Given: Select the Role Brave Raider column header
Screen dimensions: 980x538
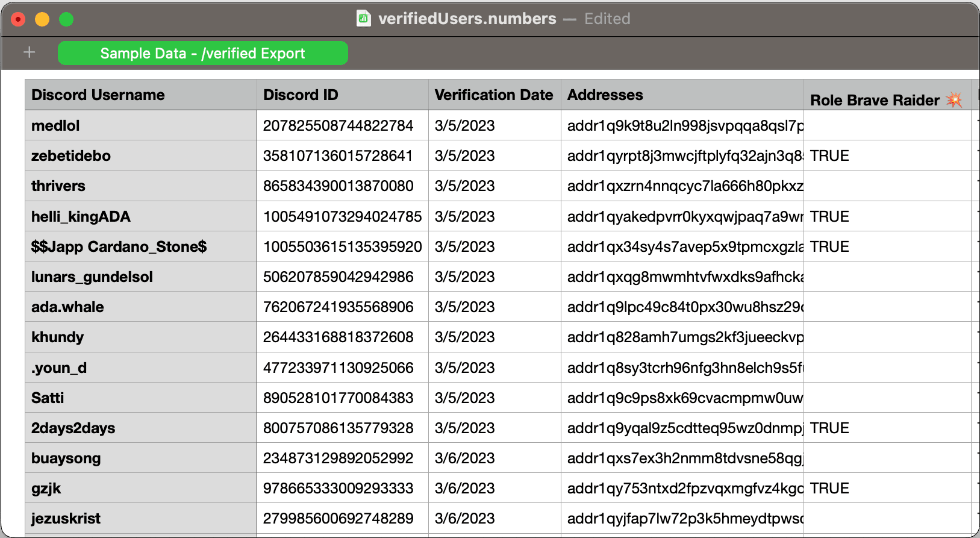Looking at the screenshot, I should 887,95.
